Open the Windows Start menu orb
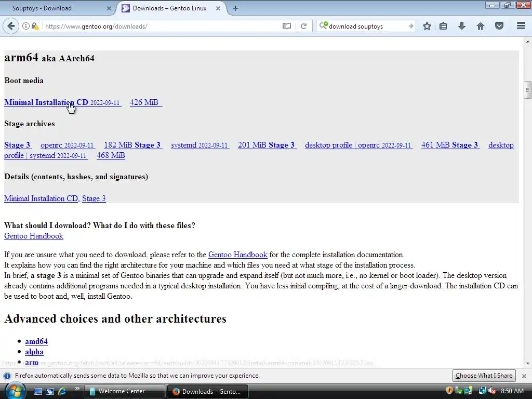Image resolution: width=532 pixels, height=399 pixels. click(15, 391)
